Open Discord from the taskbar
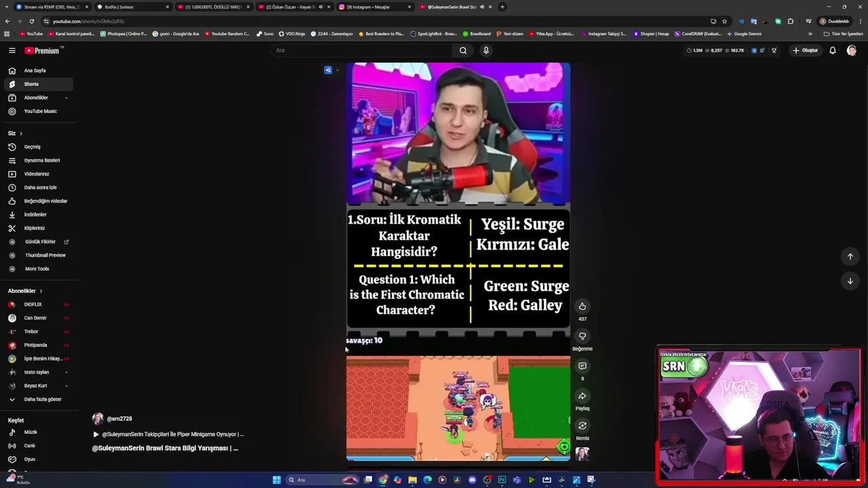 point(472,480)
